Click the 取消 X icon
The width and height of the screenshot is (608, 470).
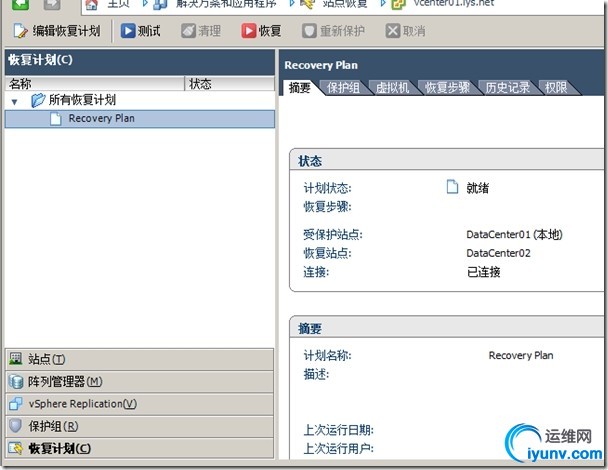[392, 31]
